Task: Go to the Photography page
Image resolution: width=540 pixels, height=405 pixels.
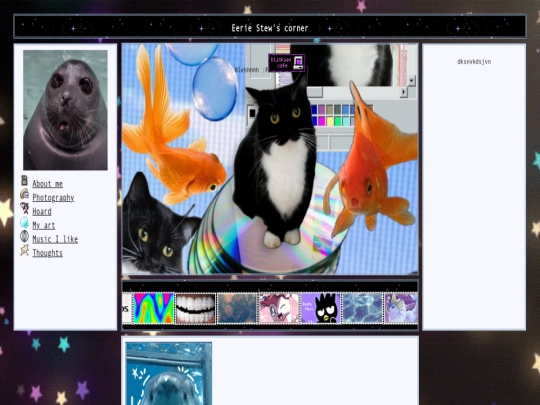Action: (x=53, y=198)
